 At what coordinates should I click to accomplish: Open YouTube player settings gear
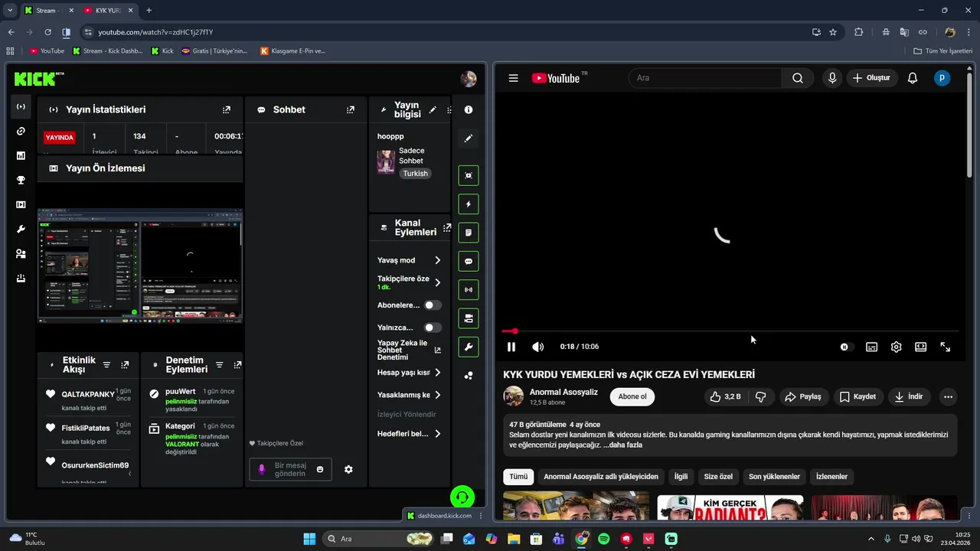click(897, 347)
